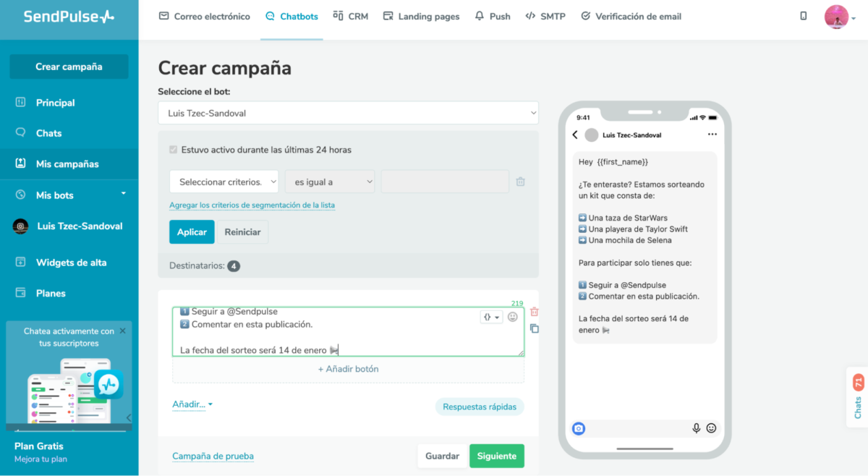Image resolution: width=868 pixels, height=476 pixels.
Task: Click the Widgets de alta icon
Action: point(21,262)
